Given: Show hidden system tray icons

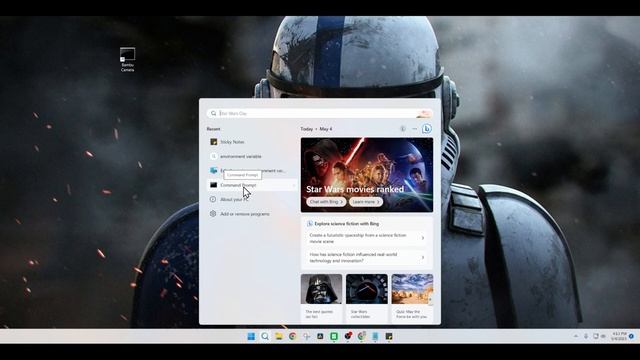Looking at the screenshot, I should tap(576, 336).
